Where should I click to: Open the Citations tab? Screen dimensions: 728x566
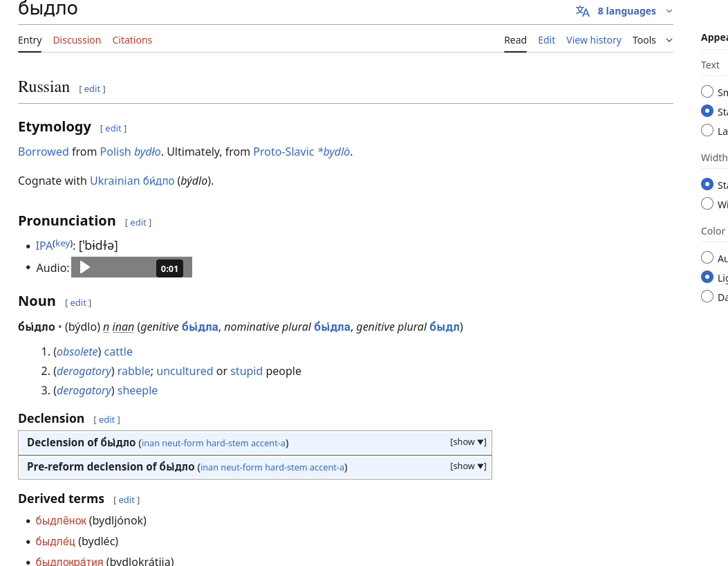(x=132, y=40)
